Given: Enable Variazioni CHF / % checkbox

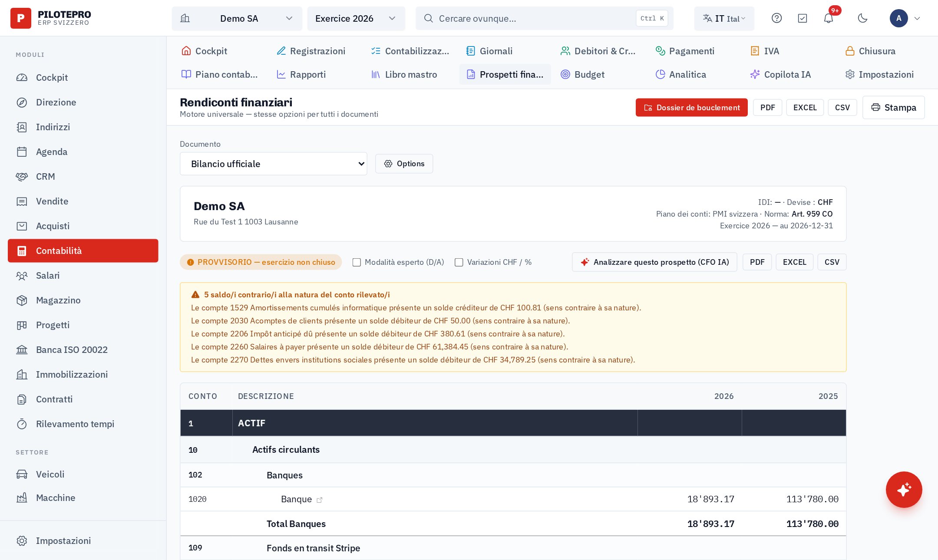Looking at the screenshot, I should tap(459, 262).
